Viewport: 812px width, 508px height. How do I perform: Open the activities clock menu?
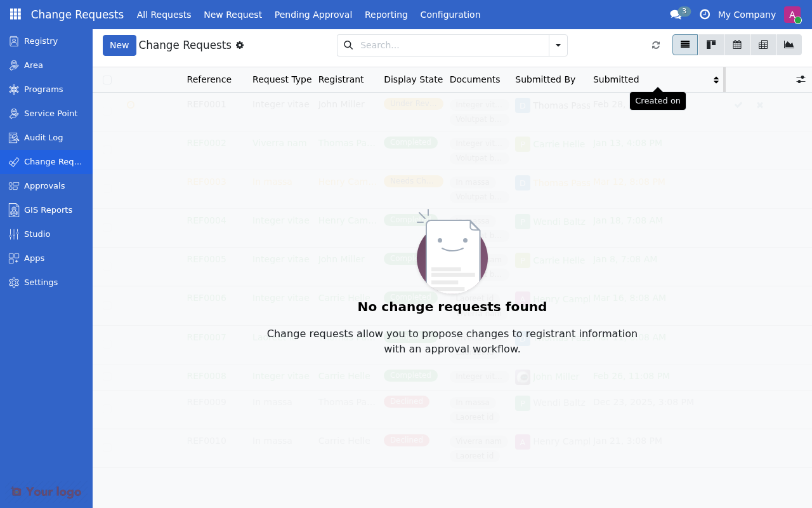click(x=704, y=14)
